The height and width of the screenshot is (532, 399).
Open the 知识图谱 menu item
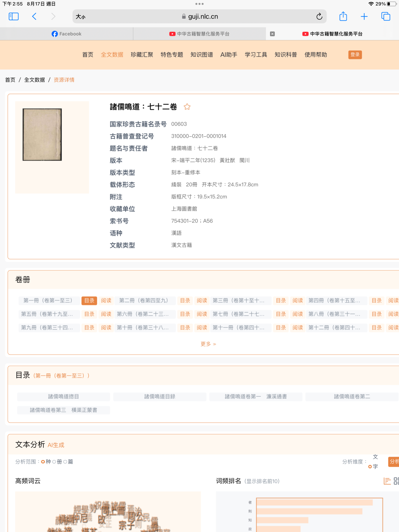[x=202, y=55]
